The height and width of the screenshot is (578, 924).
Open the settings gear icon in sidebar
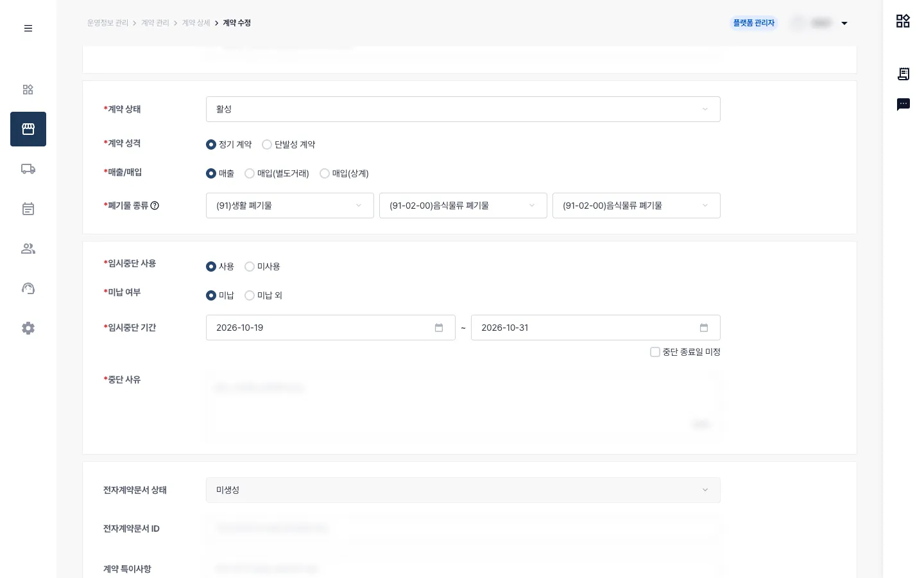[x=28, y=328]
